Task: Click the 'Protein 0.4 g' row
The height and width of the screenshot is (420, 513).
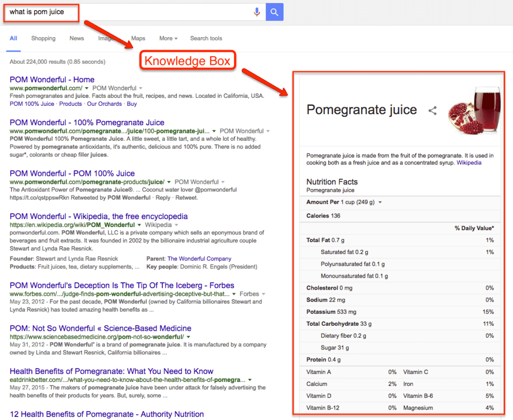Action: [x=400, y=360]
